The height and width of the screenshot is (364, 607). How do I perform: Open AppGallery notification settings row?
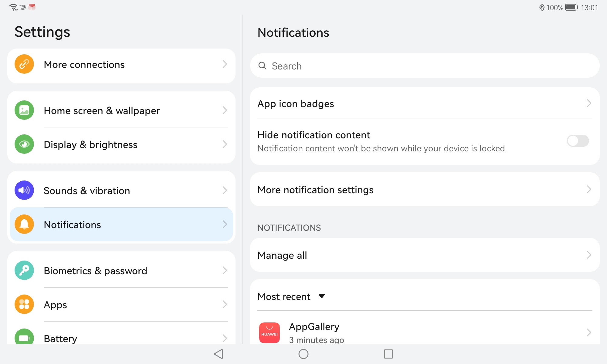tap(425, 332)
